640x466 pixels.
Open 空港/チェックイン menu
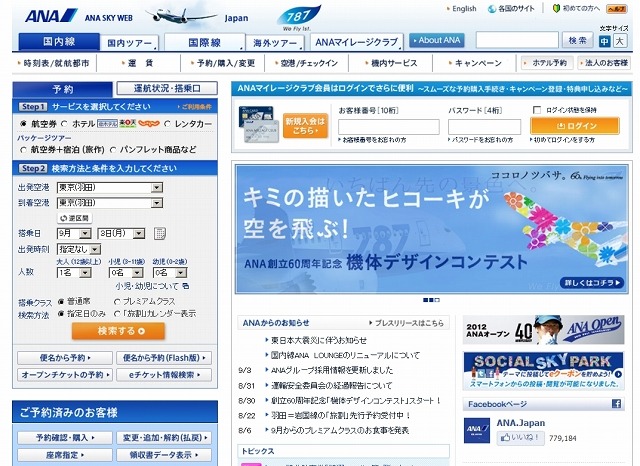click(307, 63)
